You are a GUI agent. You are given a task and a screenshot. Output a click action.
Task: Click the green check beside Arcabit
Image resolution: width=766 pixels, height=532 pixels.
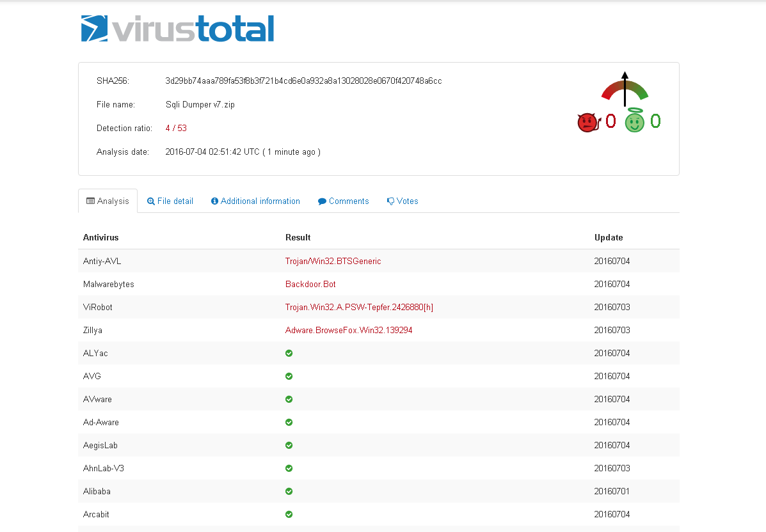(x=289, y=514)
